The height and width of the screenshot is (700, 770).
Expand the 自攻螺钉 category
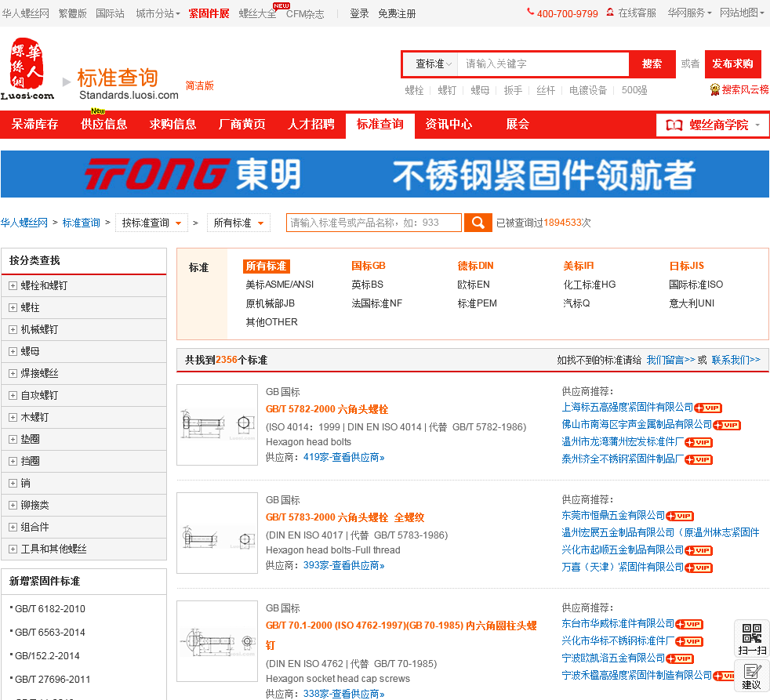[13, 396]
